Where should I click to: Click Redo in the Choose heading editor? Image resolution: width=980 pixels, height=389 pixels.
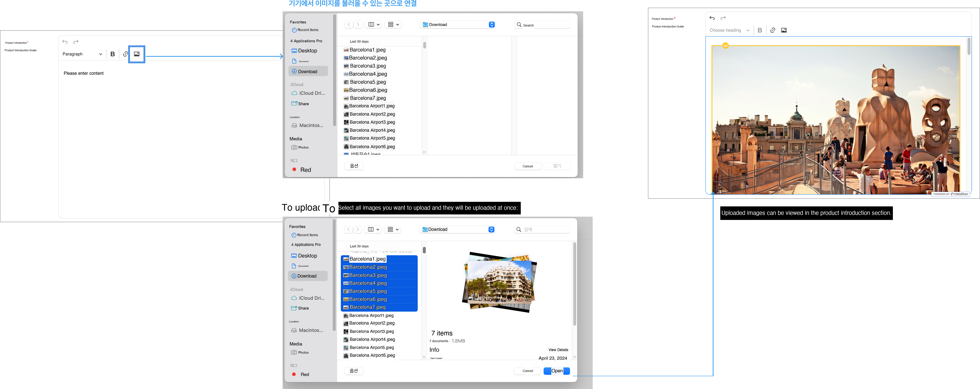click(x=723, y=18)
